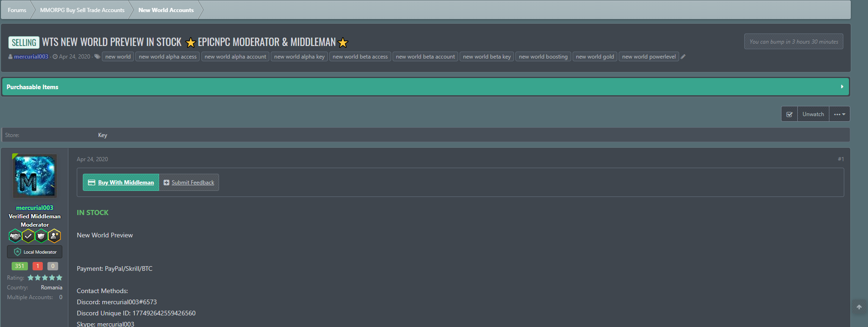The height and width of the screenshot is (327, 868).
Task: Click the Buy With Middleman button
Action: (x=121, y=183)
